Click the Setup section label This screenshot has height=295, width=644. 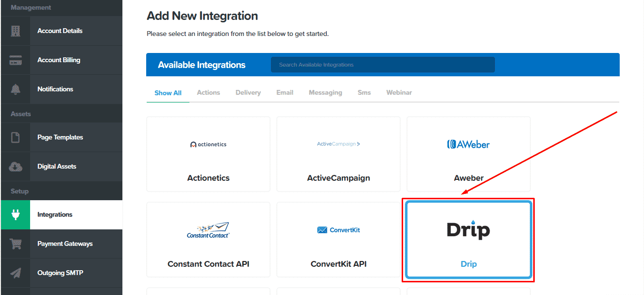[19, 191]
